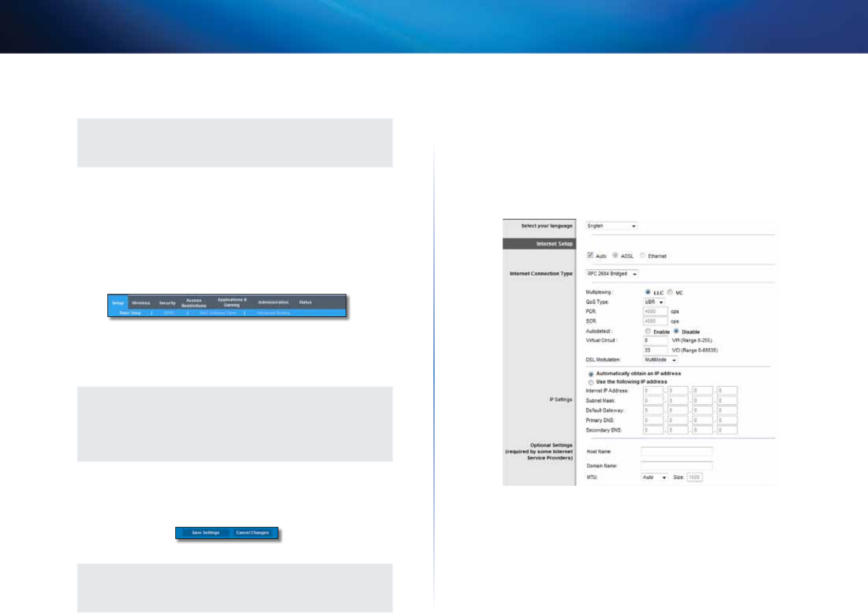Viewport: 868px width, 613px height.
Task: Open the MTU Auto dropdown
Action: click(654, 477)
